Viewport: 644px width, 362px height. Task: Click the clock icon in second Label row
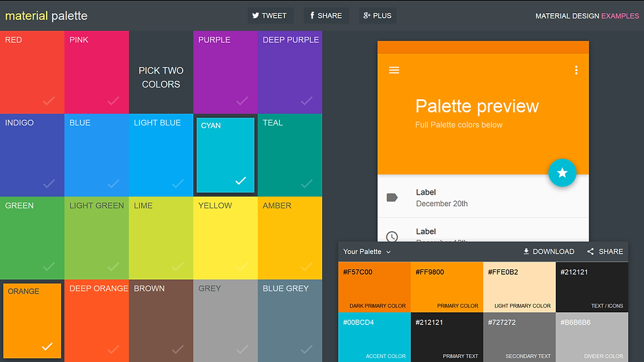[x=392, y=237]
